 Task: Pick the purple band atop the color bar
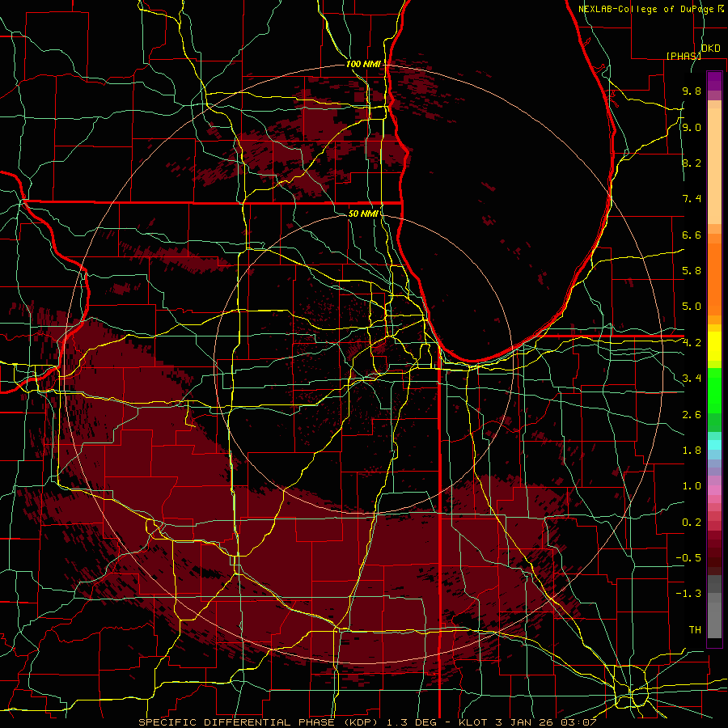coord(714,81)
